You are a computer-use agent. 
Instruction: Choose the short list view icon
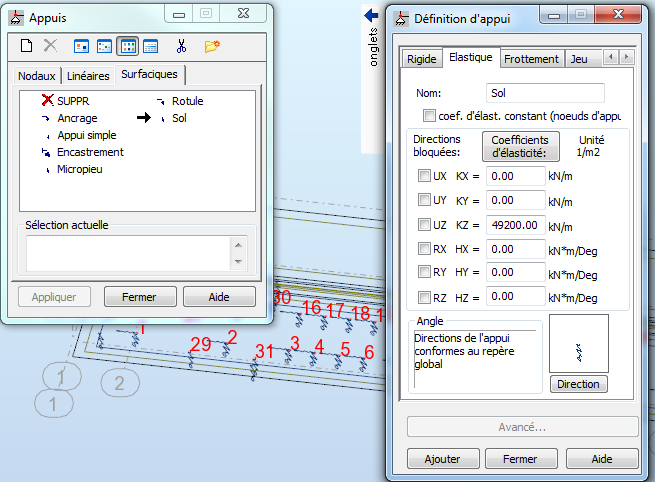tap(128, 46)
